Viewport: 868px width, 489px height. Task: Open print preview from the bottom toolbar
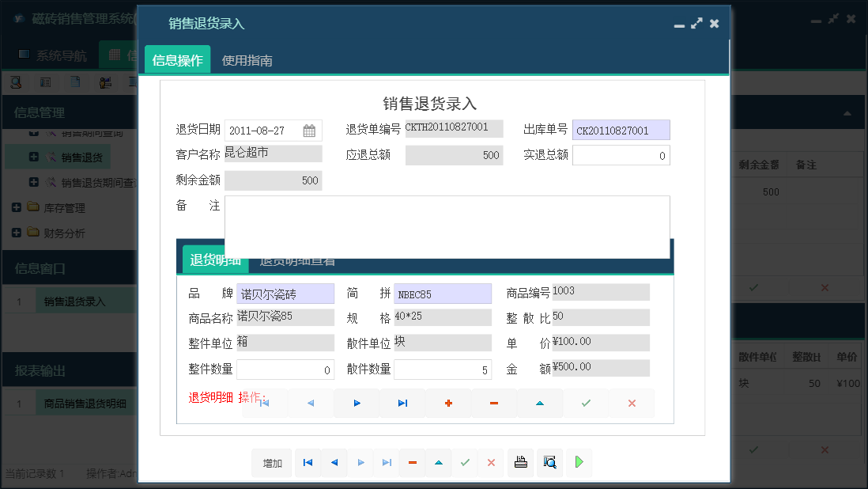(549, 463)
